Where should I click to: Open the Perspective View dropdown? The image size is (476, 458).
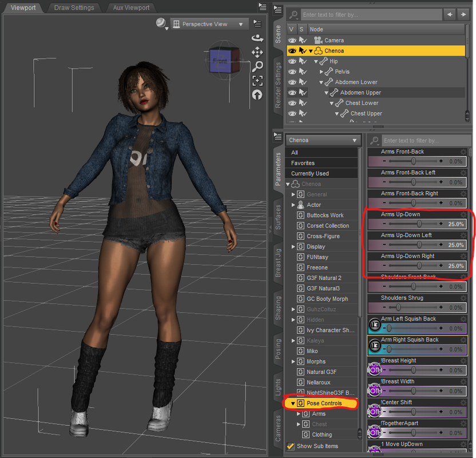pos(209,24)
